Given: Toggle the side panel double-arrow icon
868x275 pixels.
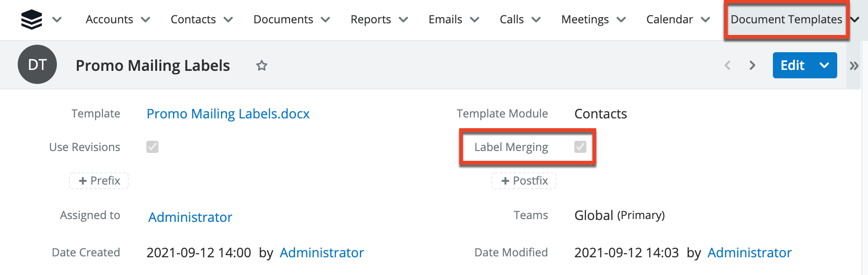Looking at the screenshot, I should (x=854, y=66).
